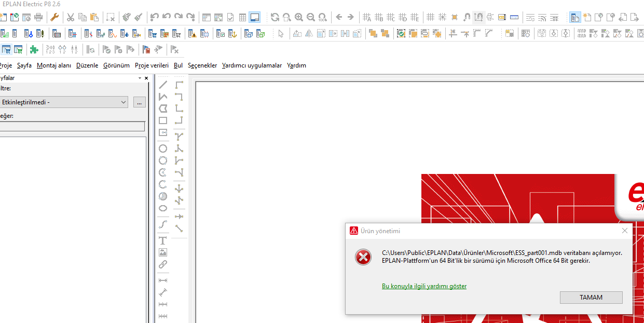Close the Ürün yönetimi error dialog
The height and width of the screenshot is (323, 644).
click(x=625, y=231)
